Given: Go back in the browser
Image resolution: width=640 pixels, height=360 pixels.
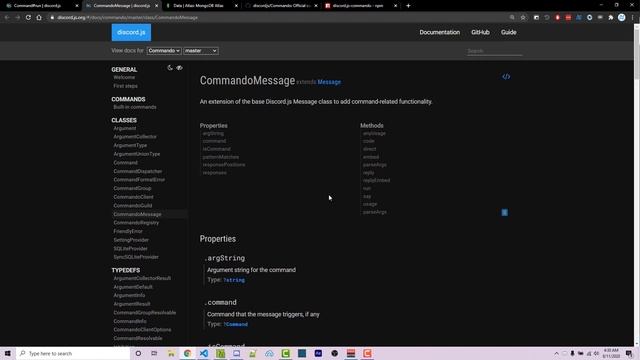Looking at the screenshot, I should click(7, 18).
